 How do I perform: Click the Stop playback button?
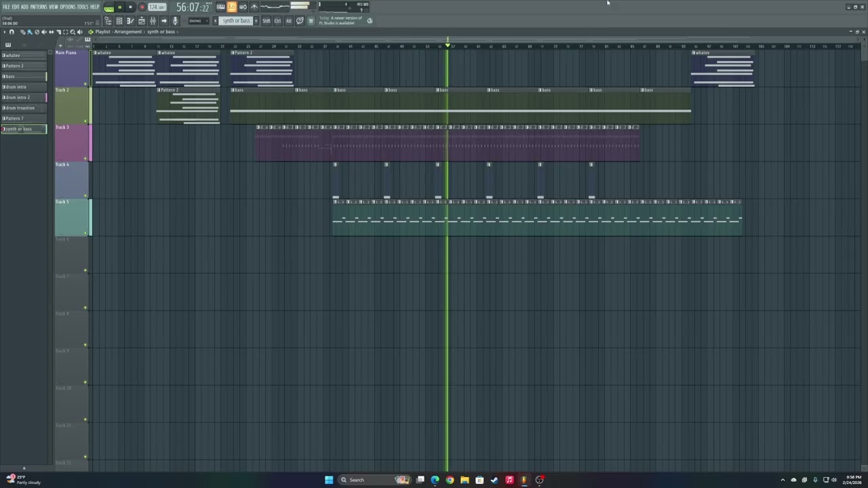130,7
